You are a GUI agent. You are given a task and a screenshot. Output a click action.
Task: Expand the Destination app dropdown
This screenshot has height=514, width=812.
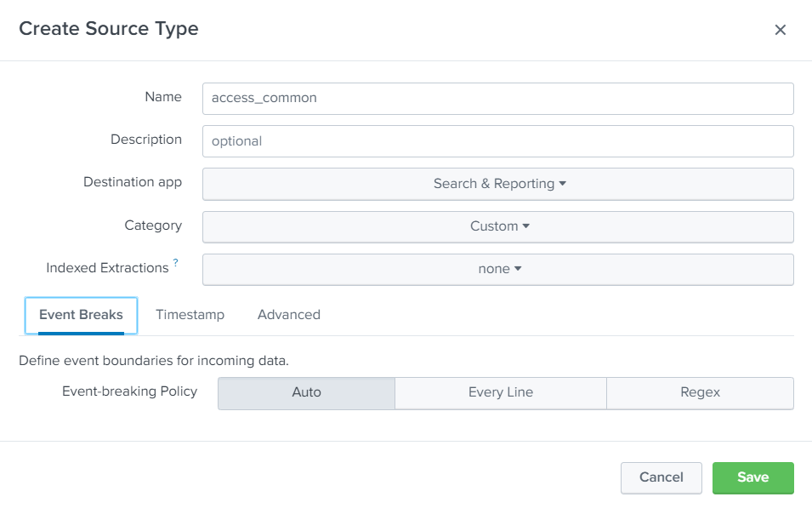coord(498,184)
